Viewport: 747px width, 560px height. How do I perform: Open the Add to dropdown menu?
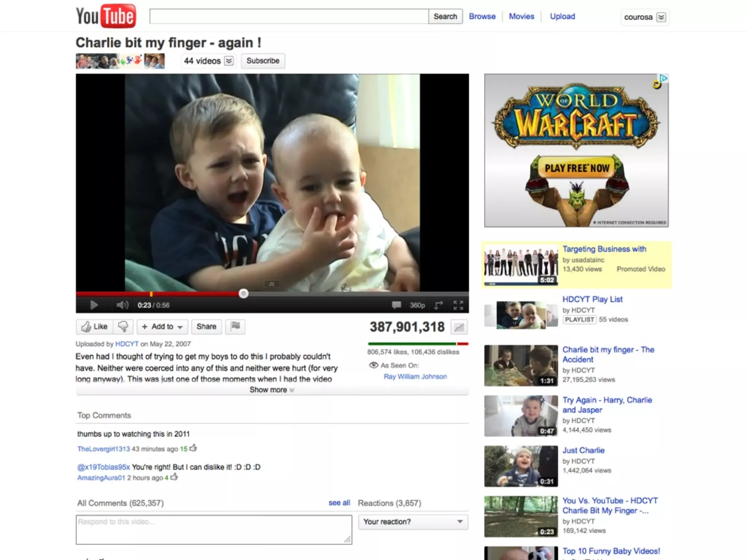click(x=162, y=327)
